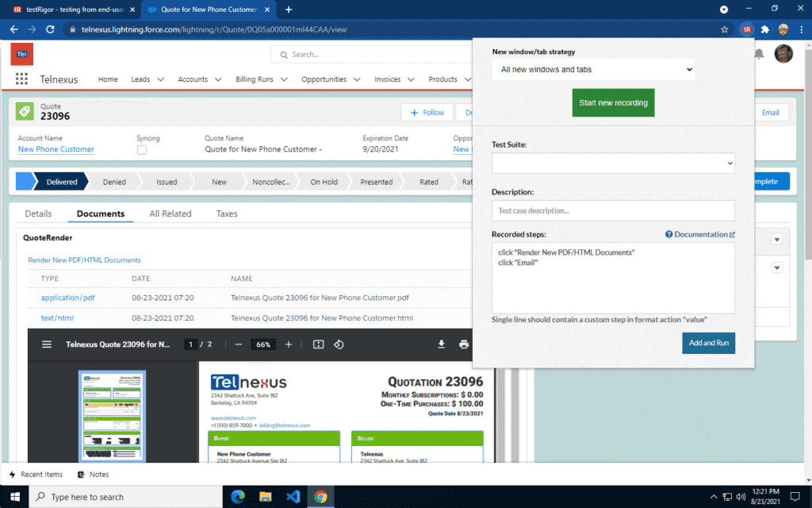Open Notes from the utility bar
812x508 pixels.
point(94,475)
